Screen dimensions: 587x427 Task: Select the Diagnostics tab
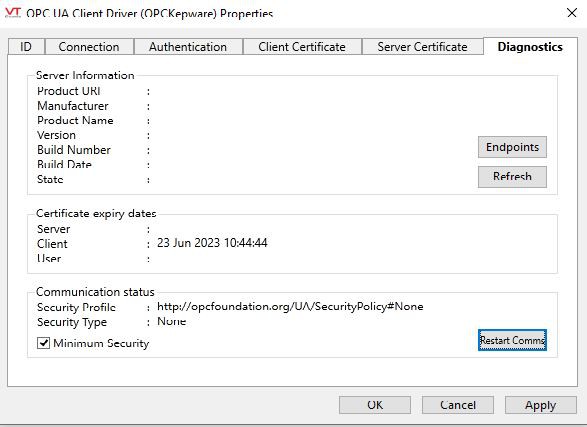530,47
